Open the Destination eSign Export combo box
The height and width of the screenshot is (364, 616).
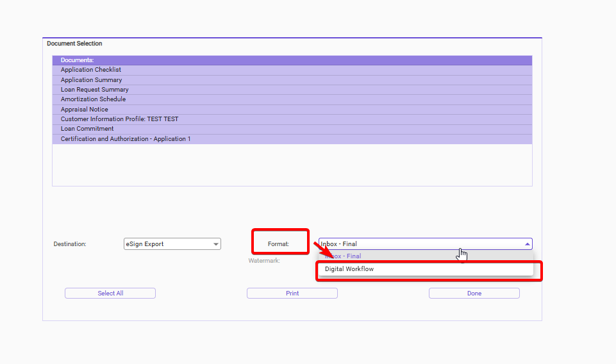click(167, 244)
